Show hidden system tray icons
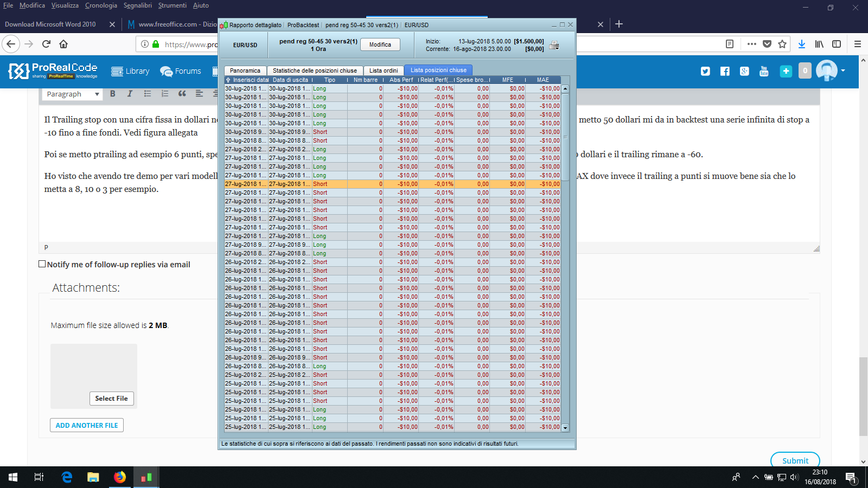This screenshot has width=868, height=488. 755,477
